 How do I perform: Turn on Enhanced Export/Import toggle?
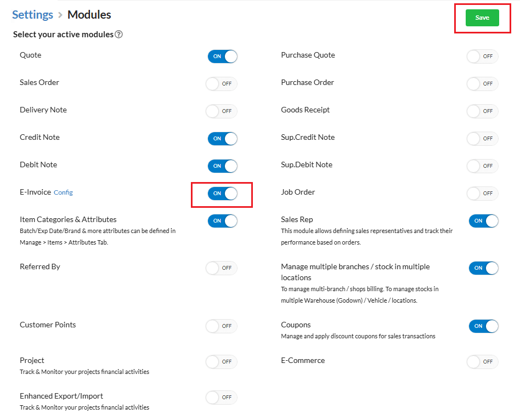point(222,397)
